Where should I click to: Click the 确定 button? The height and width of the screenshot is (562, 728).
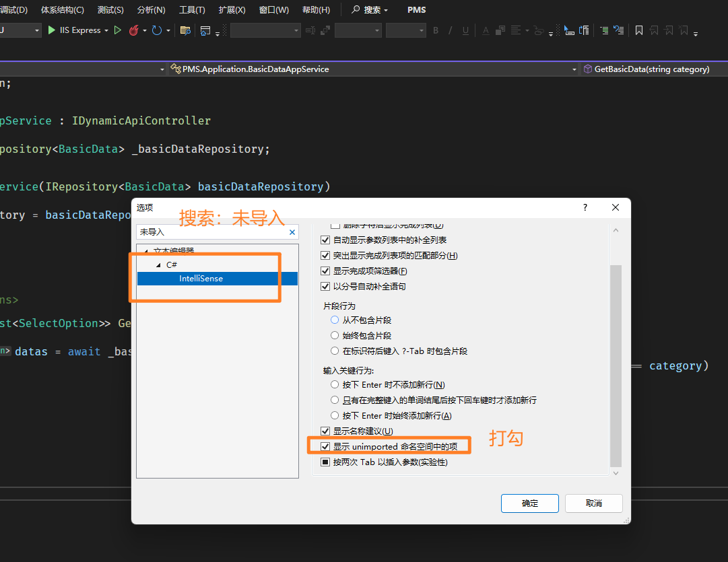coord(529,503)
